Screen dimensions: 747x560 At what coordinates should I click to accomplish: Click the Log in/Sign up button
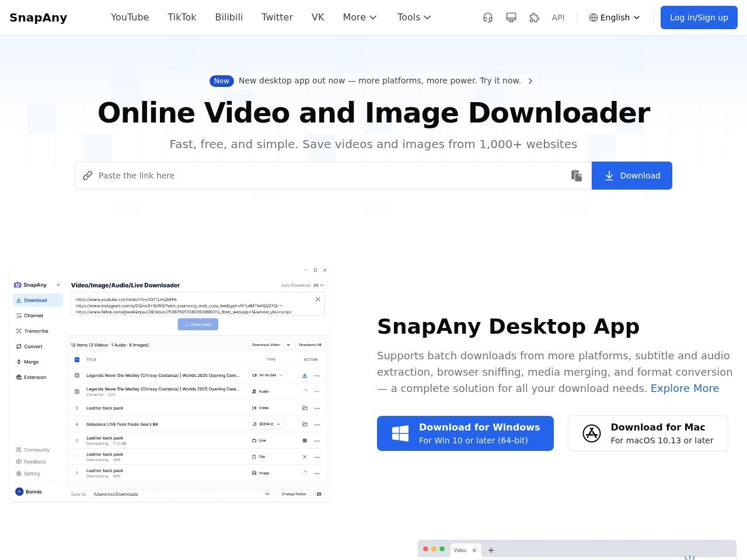coord(699,17)
